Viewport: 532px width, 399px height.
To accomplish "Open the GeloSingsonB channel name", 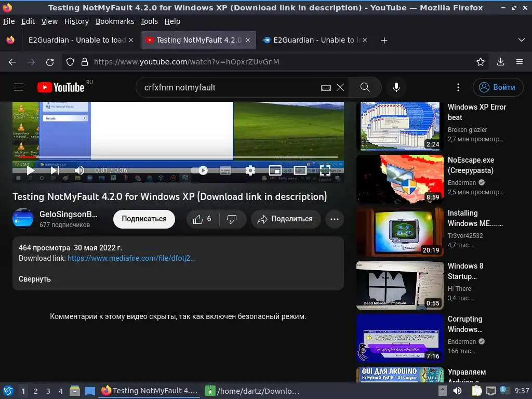I will 69,215.
